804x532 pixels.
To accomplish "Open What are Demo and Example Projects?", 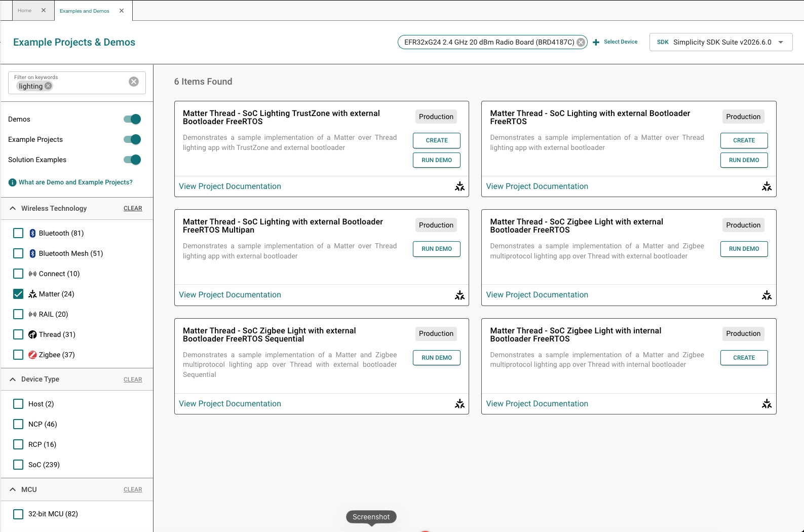I will tap(75, 182).
